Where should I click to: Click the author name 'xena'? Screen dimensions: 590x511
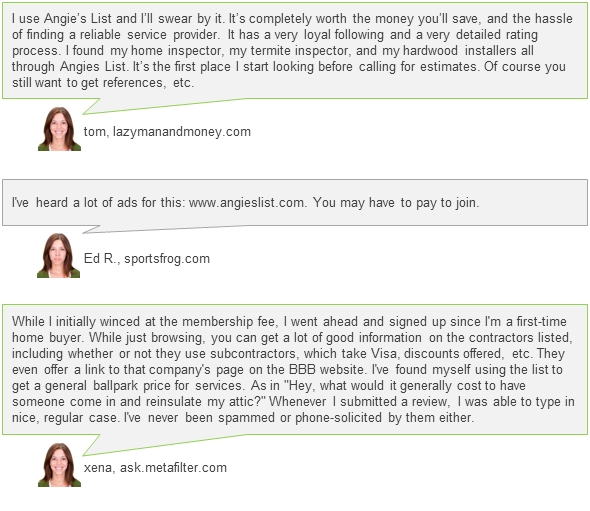[98, 468]
